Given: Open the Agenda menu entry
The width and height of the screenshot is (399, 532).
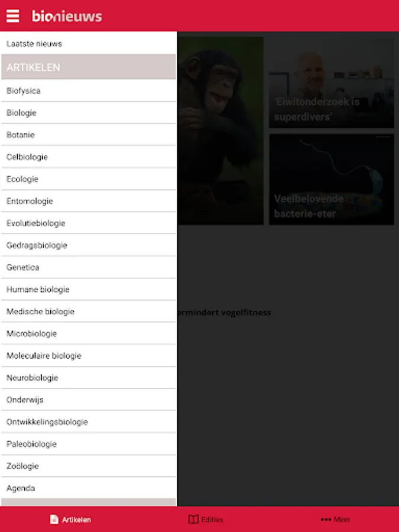Looking at the screenshot, I should click(89, 488).
